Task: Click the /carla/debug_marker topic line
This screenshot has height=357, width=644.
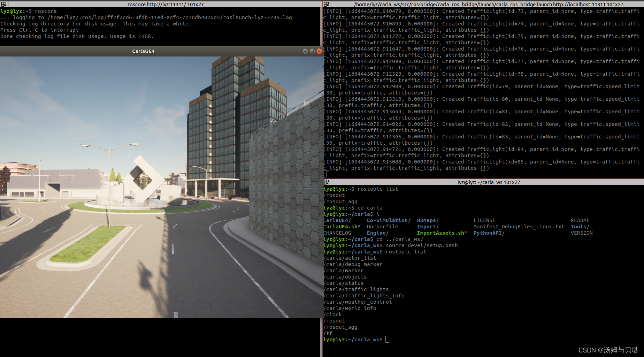Action: [353, 264]
